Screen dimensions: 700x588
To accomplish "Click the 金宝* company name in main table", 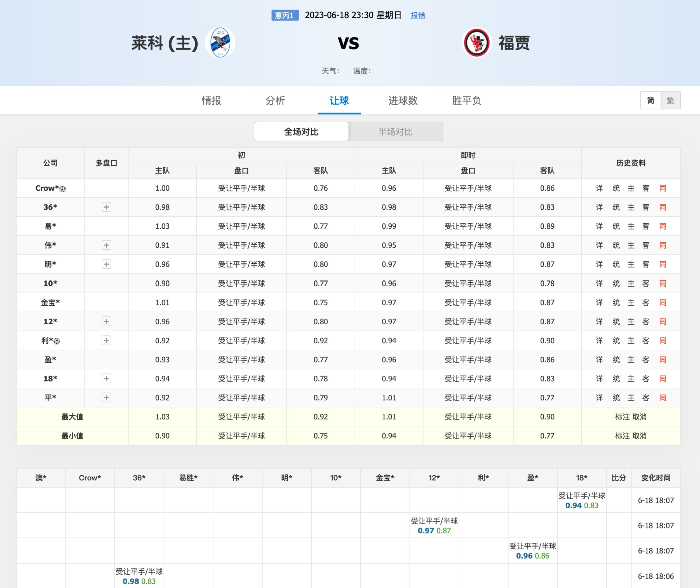I will 50,303.
